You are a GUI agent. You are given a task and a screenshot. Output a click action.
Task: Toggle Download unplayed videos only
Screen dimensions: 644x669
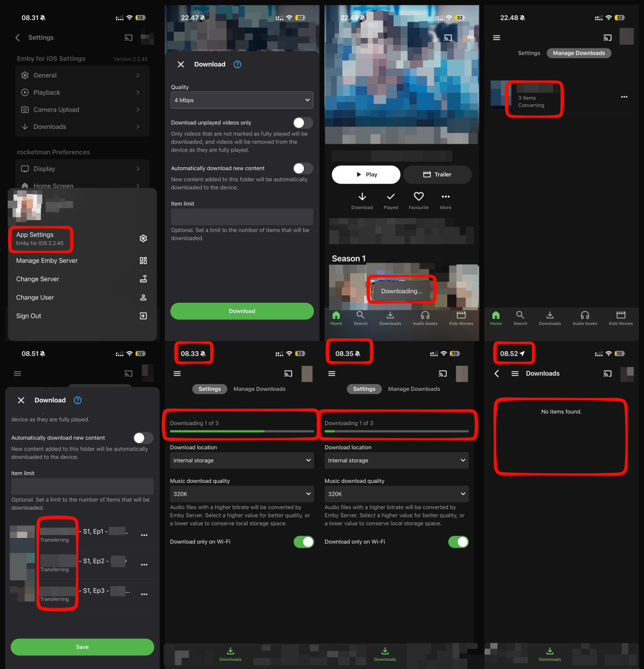pyautogui.click(x=303, y=123)
